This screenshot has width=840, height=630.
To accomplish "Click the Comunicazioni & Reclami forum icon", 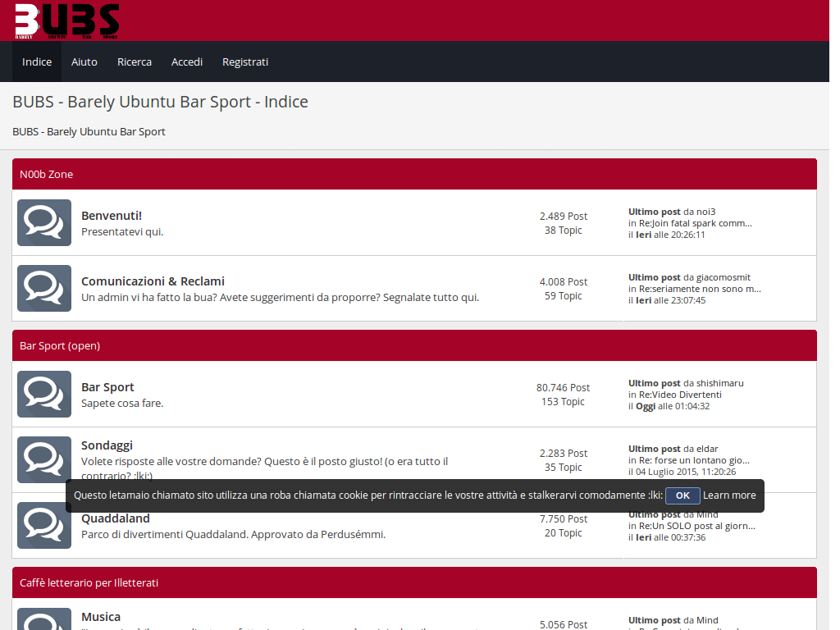I will point(44,288).
